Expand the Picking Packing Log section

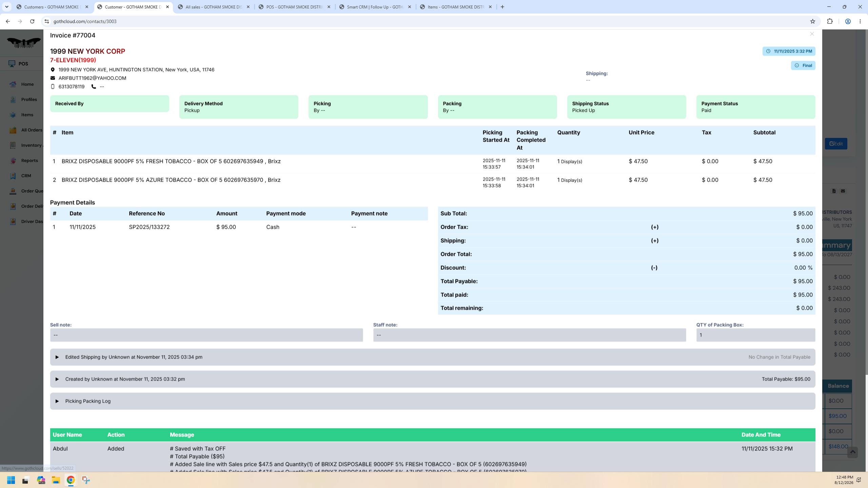click(x=433, y=401)
